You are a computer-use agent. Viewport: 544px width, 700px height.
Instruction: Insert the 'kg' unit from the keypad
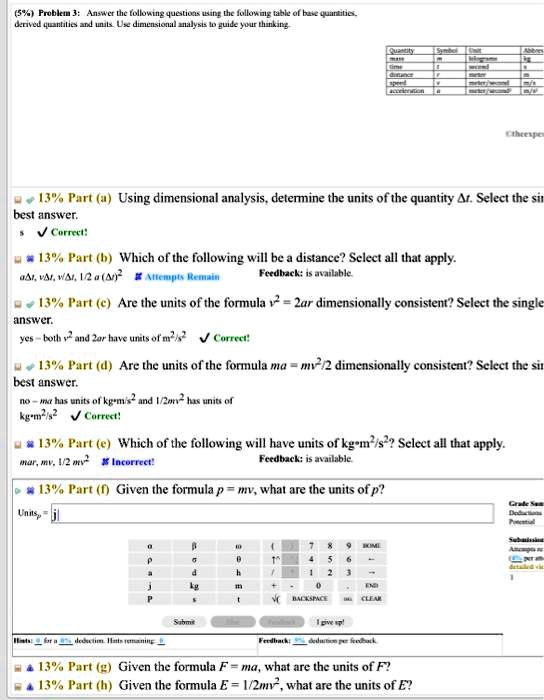(x=194, y=586)
